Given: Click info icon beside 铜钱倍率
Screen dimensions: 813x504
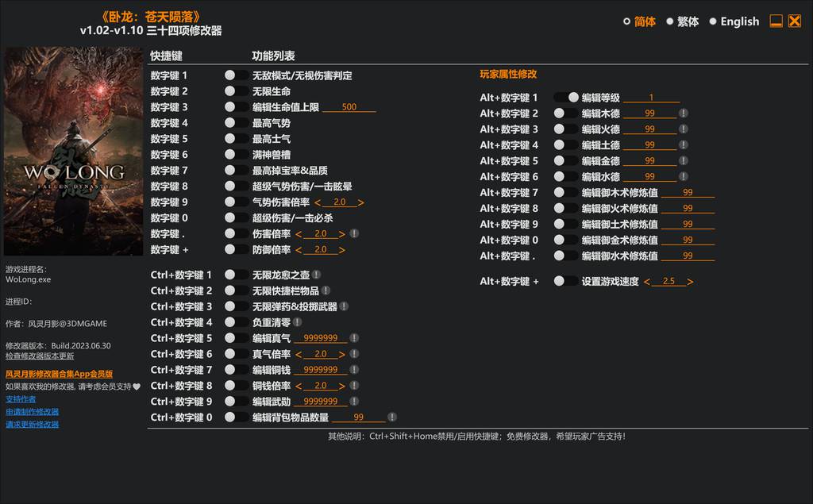Looking at the screenshot, I should tap(354, 386).
